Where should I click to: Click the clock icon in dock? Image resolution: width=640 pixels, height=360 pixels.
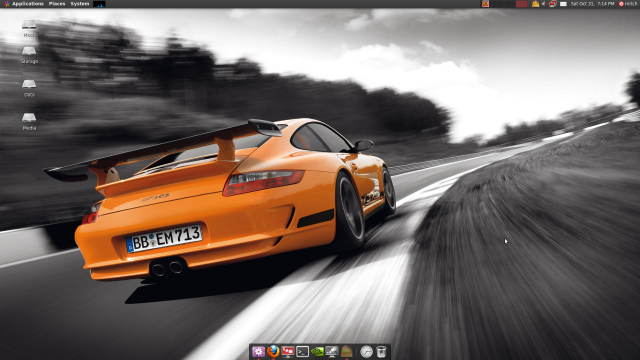click(366, 351)
